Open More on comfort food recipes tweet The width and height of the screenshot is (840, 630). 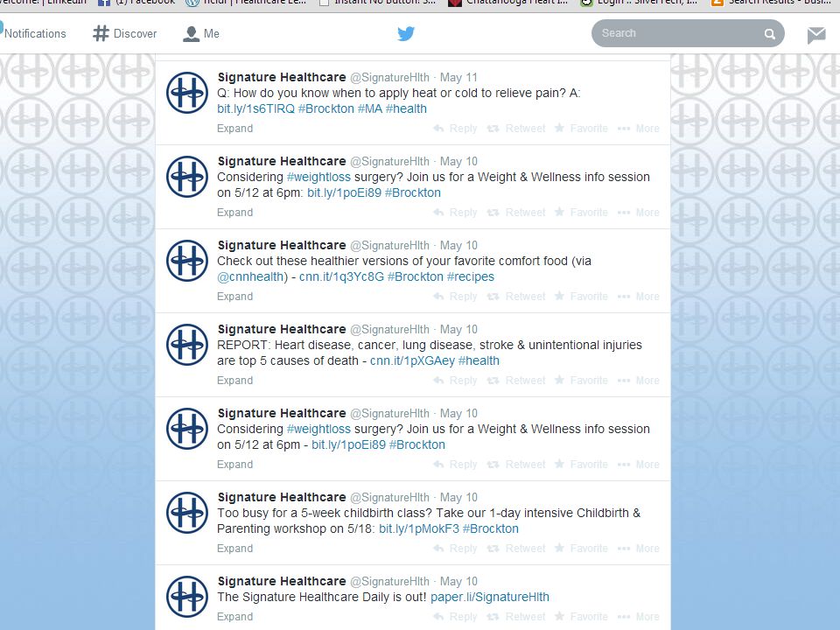(638, 297)
